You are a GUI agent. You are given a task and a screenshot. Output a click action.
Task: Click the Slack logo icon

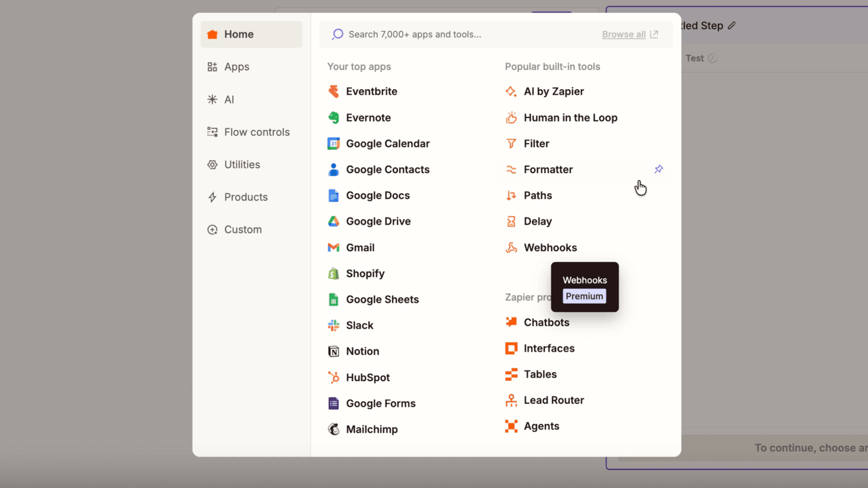point(334,325)
